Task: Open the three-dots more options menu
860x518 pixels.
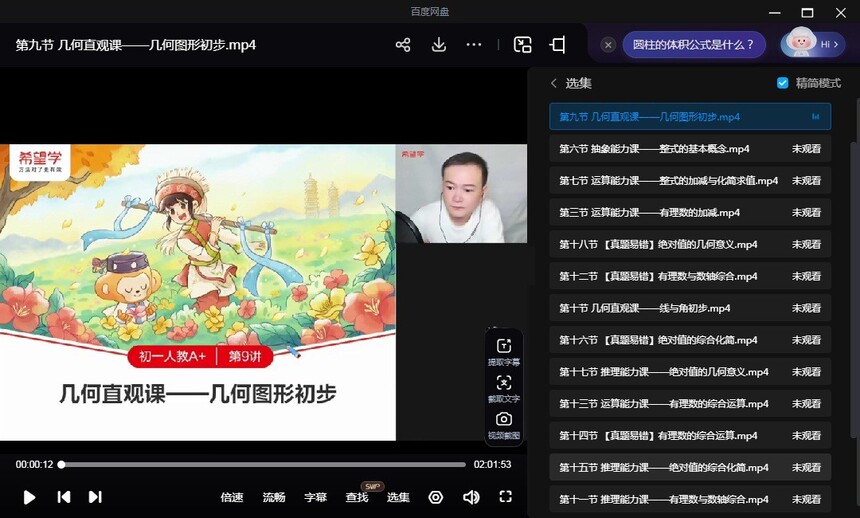Action: click(474, 45)
